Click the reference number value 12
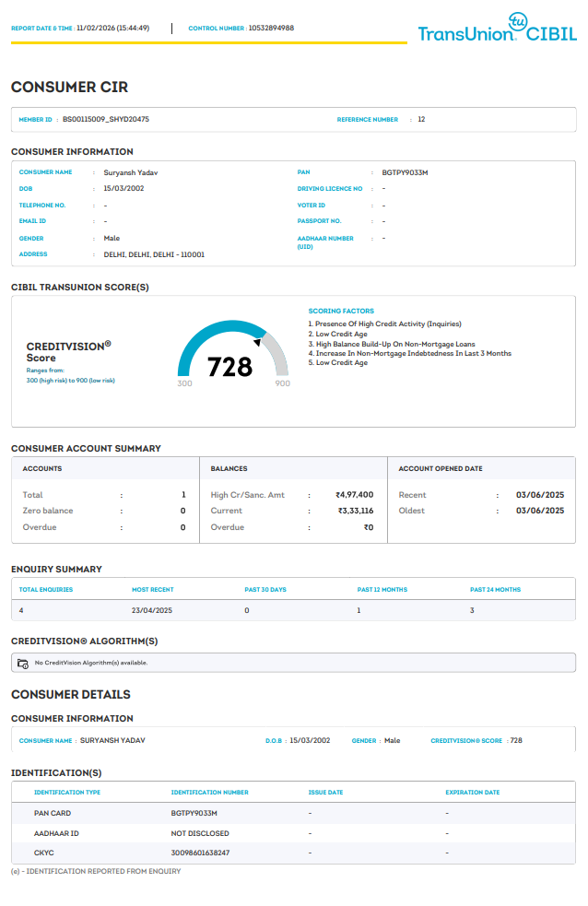This screenshot has height=906, width=588. tap(421, 119)
